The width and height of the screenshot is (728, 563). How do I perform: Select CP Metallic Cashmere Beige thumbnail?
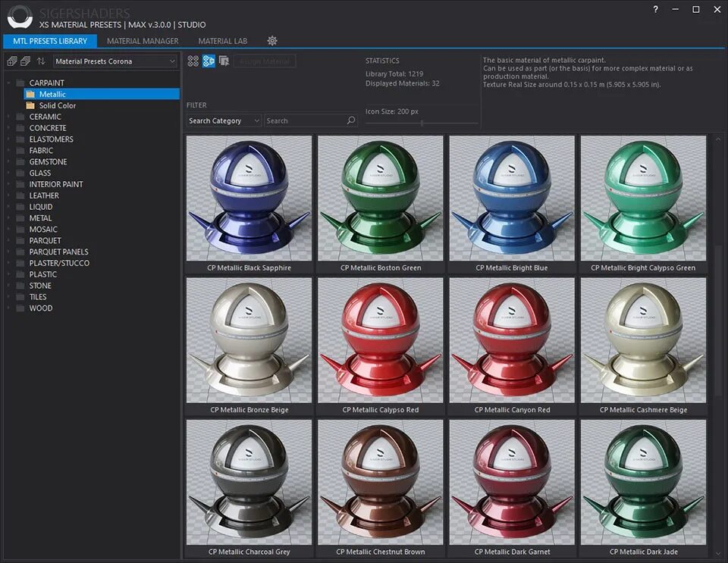tap(644, 340)
